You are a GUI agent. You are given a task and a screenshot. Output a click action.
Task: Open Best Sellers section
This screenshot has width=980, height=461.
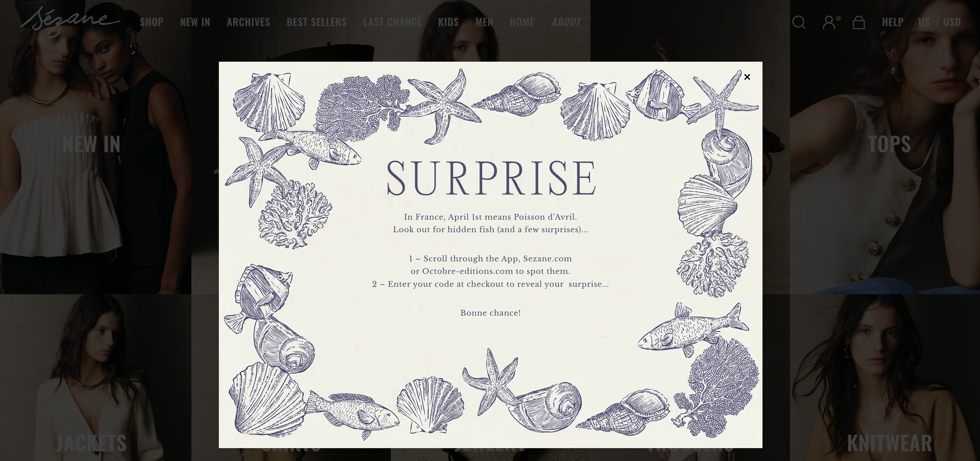[316, 22]
